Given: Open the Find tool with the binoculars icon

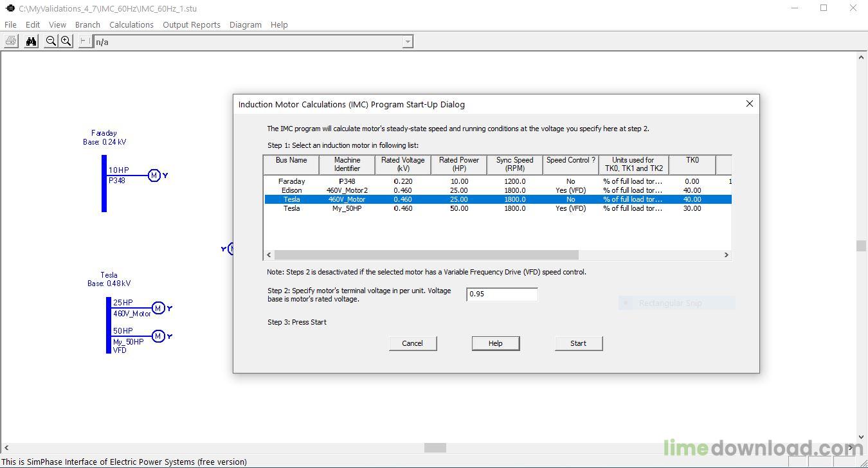Looking at the screenshot, I should click(31, 40).
